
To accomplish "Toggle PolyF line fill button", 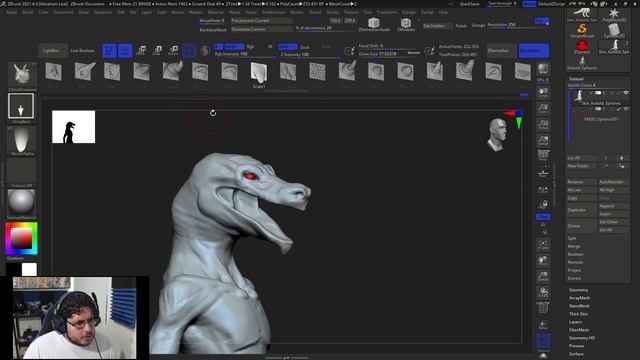I will pyautogui.click(x=543, y=308).
